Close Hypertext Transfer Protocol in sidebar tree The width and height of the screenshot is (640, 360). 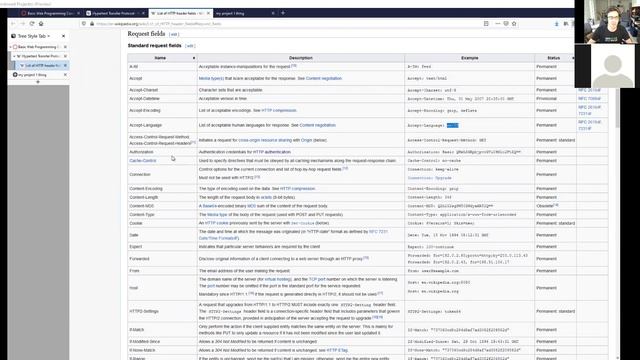coord(65,56)
